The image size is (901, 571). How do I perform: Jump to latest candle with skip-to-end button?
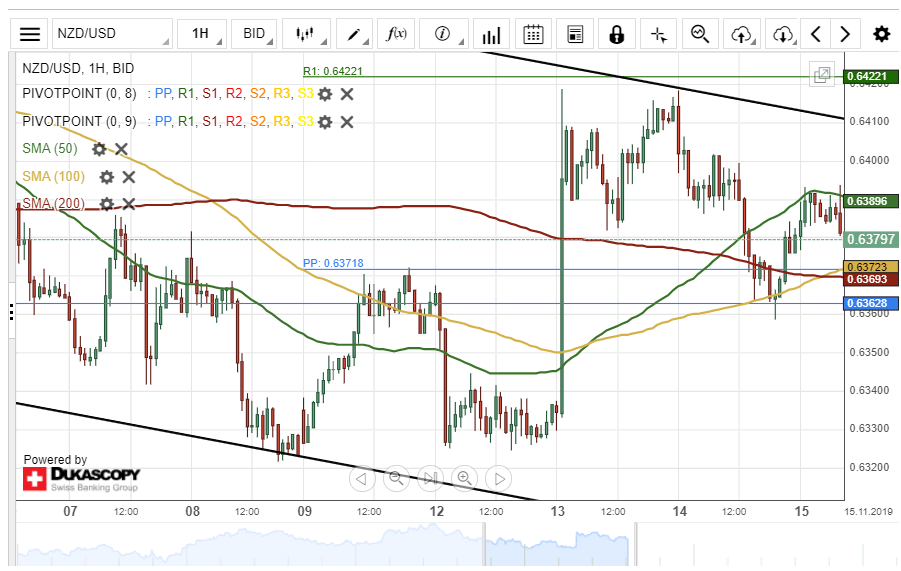pyautogui.click(x=430, y=478)
